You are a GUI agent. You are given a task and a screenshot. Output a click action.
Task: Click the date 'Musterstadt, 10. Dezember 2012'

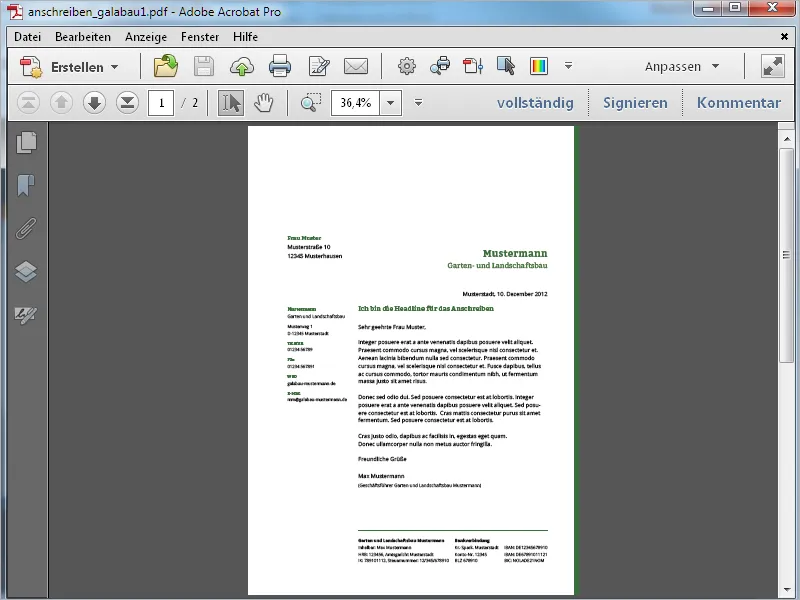pos(505,294)
